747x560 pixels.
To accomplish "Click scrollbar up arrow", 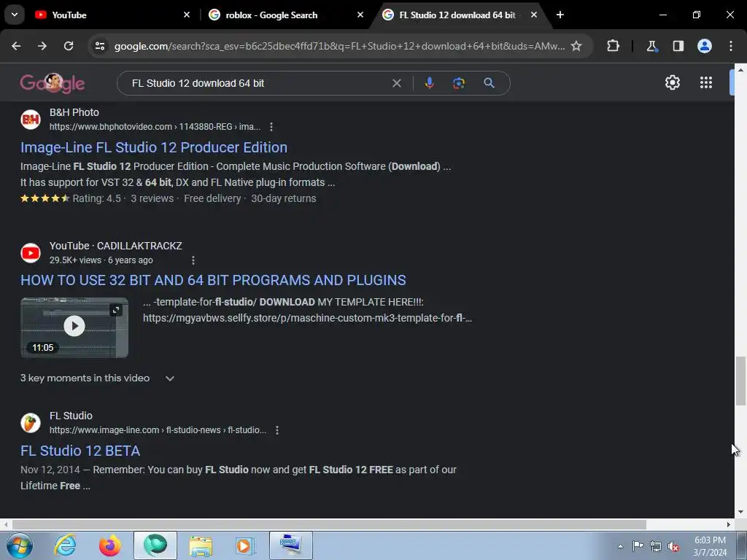I will tap(740, 69).
